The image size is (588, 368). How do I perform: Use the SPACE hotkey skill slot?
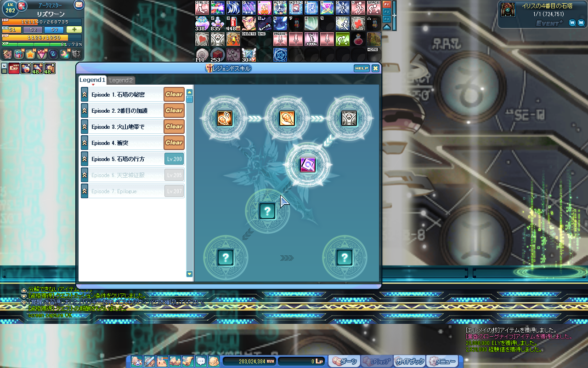(374, 7)
